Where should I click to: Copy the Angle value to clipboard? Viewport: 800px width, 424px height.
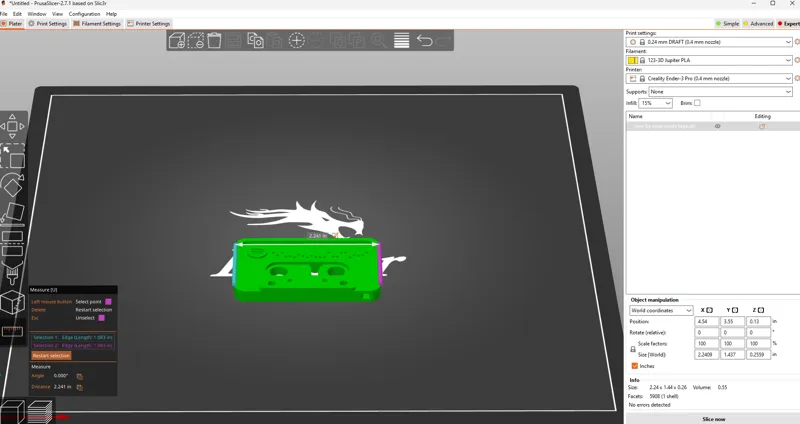click(x=80, y=377)
